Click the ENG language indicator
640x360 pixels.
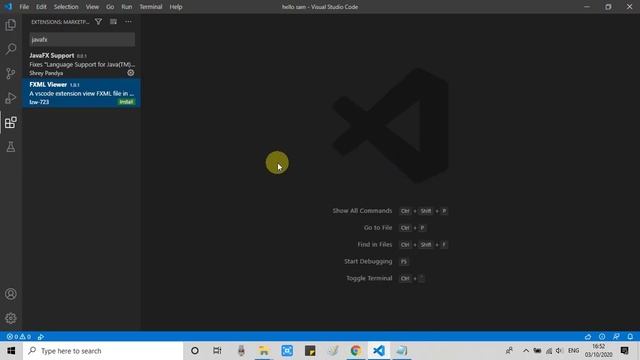click(573, 351)
